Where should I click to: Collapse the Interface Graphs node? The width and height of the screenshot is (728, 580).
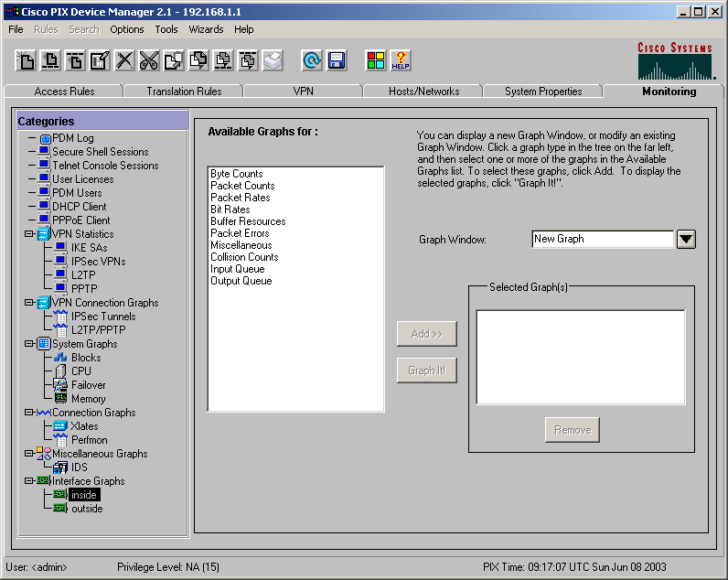[x=28, y=480]
